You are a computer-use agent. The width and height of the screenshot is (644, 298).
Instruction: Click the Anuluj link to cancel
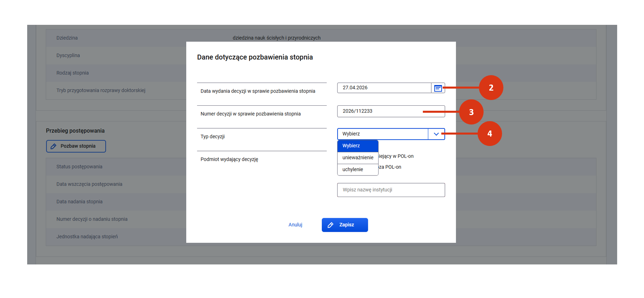pyautogui.click(x=295, y=225)
